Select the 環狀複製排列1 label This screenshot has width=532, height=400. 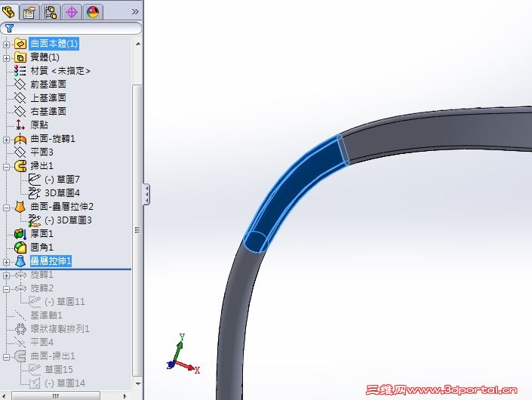(60, 329)
